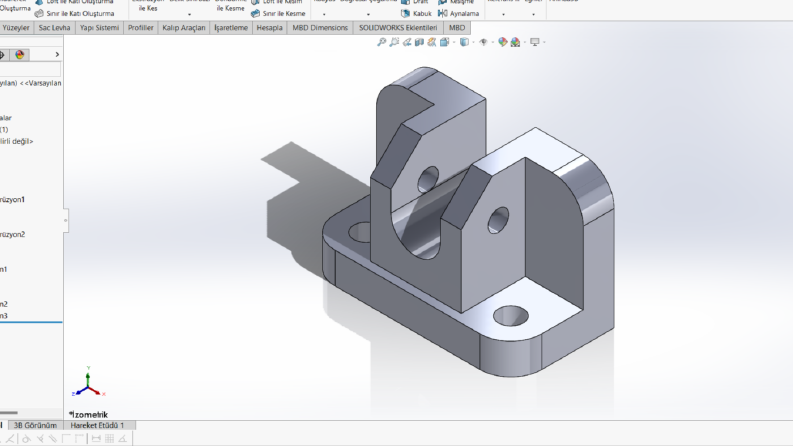
Task: Select the 'rüzyon2' feature tree item
Action: tap(12, 235)
